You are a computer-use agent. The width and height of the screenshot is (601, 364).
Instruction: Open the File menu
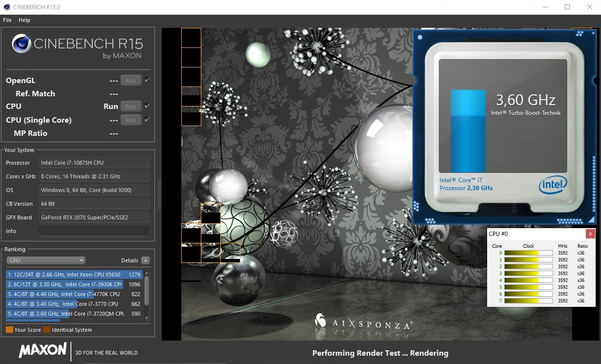[7, 20]
